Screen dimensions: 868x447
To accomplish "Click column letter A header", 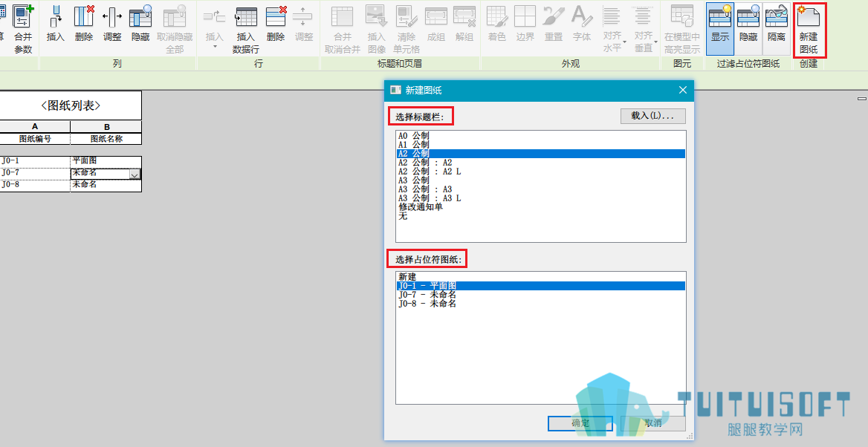I will coord(35,127).
